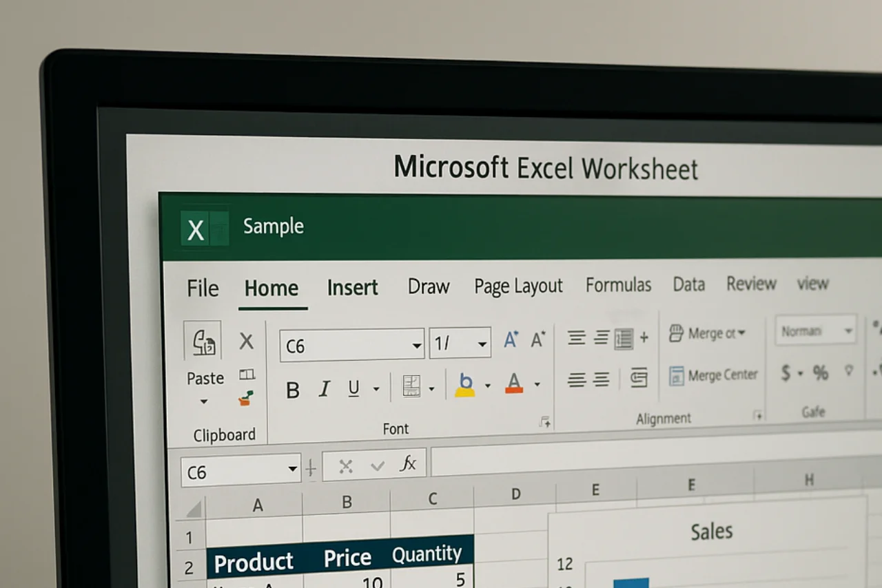The width and height of the screenshot is (882, 588).
Task: Open the Normal cell style combo box
Action: (815, 330)
